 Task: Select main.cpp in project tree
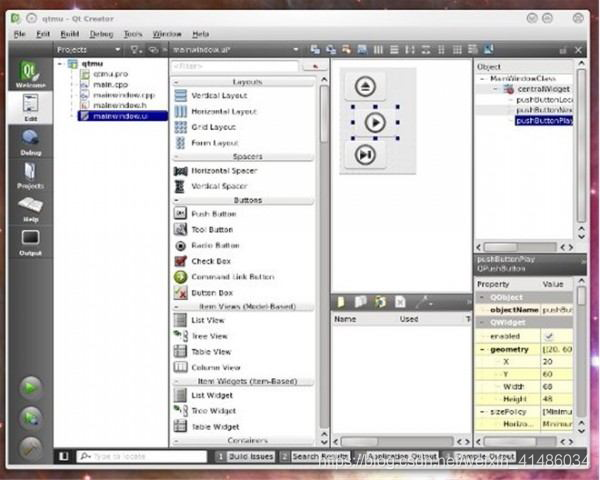click(x=111, y=85)
